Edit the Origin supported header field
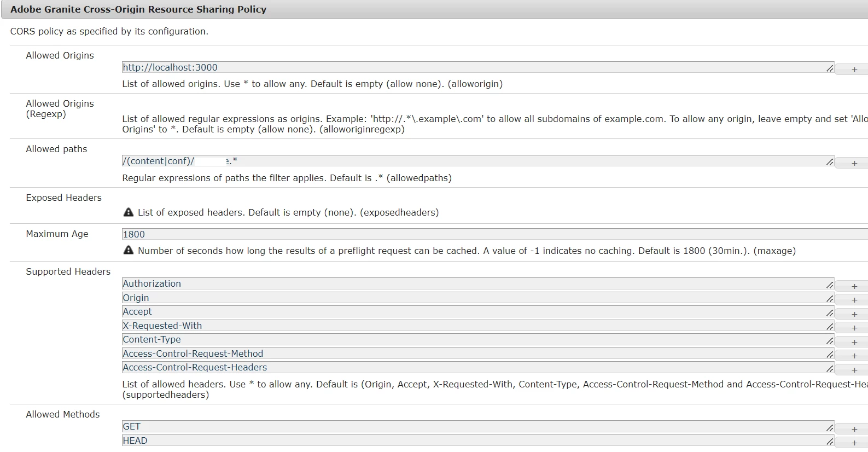The height and width of the screenshot is (452, 868). (x=478, y=298)
